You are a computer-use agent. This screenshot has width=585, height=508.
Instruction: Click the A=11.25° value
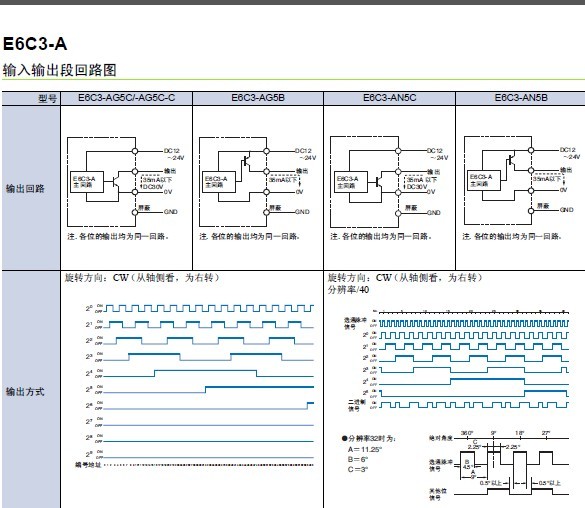(x=365, y=449)
